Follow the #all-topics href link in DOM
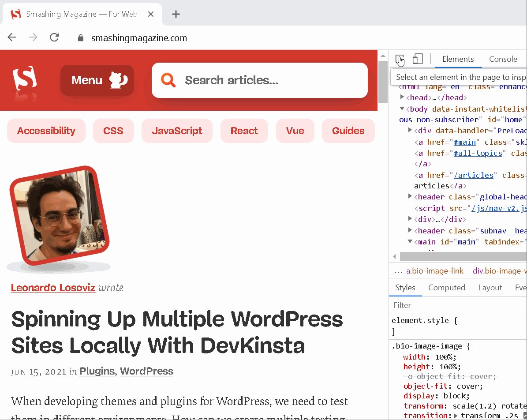 pos(478,154)
